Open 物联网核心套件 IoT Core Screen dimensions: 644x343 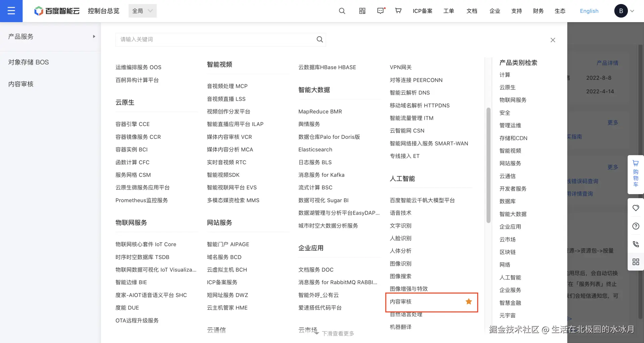click(146, 244)
